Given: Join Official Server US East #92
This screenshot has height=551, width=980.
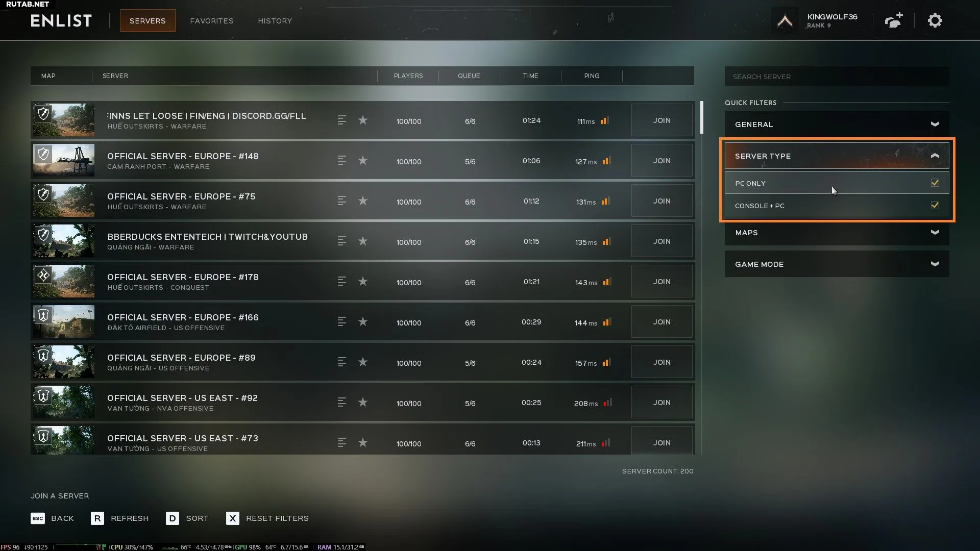Looking at the screenshot, I should tap(662, 403).
